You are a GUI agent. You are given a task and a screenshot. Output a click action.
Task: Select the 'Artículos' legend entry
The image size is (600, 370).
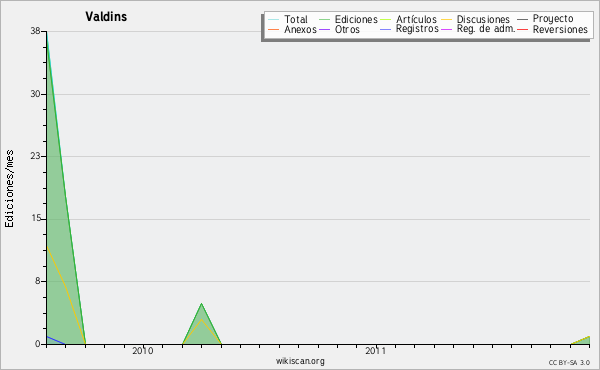pyautogui.click(x=416, y=19)
